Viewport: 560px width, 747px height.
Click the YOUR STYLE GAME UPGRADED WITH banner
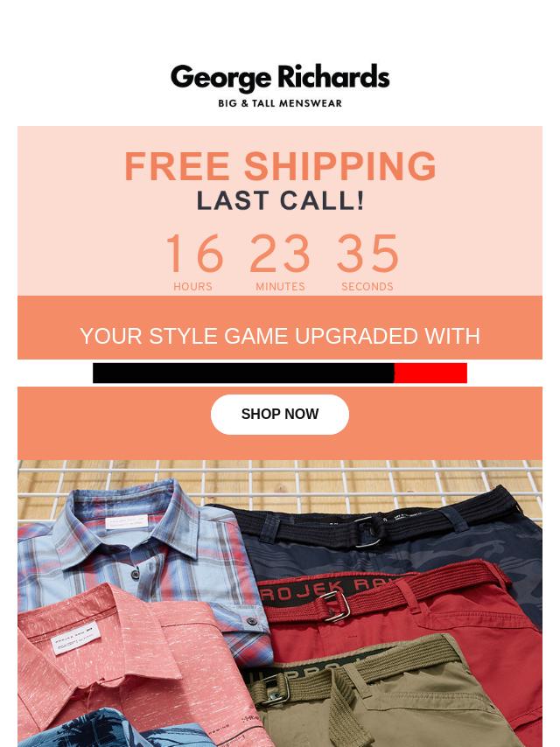[280, 337]
